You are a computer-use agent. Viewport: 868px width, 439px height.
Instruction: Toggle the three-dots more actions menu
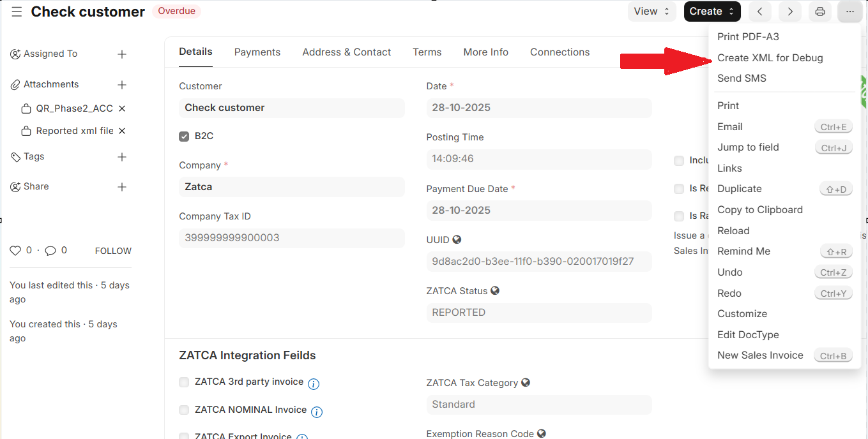coord(849,11)
